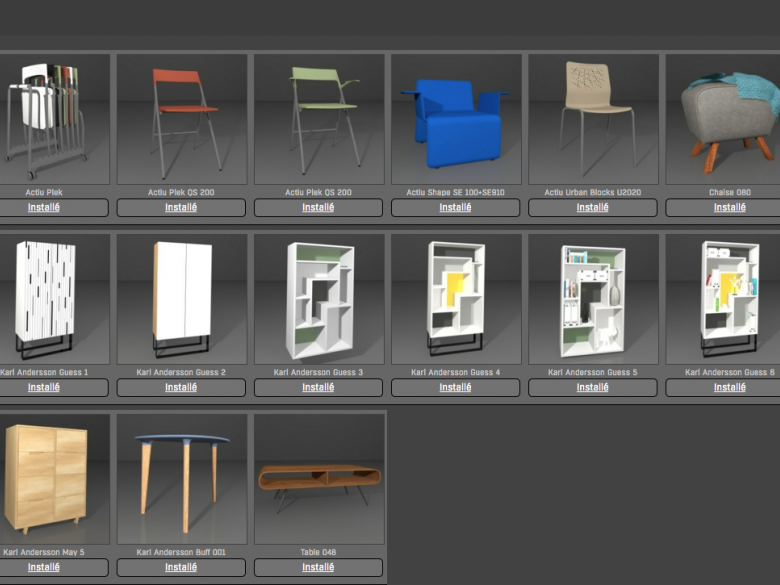Select the red Actiu Plek QS 200 folding chair
This screenshot has width=780, height=585.
click(x=182, y=119)
